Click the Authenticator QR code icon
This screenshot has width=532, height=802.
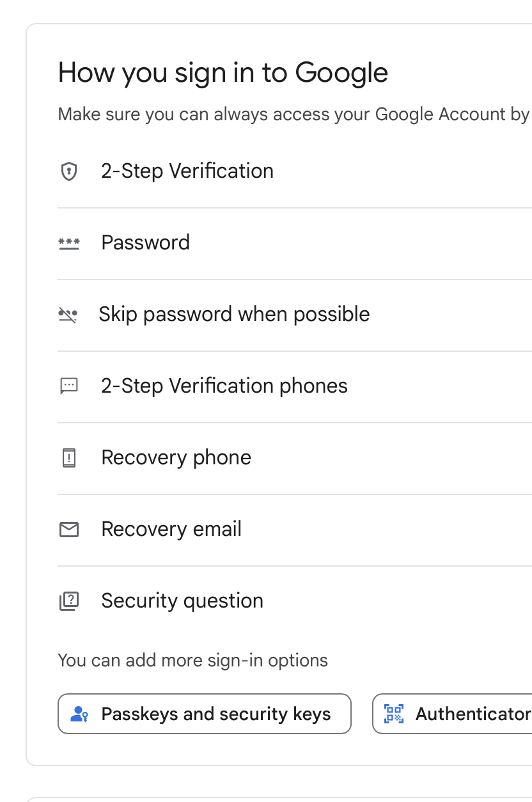click(393, 714)
